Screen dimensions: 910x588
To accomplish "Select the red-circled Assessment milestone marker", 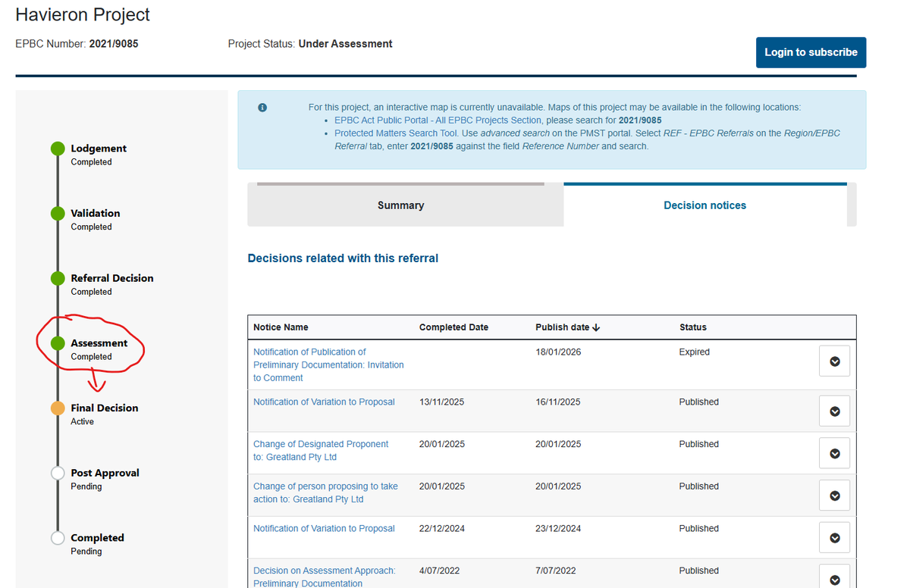I will (58, 342).
